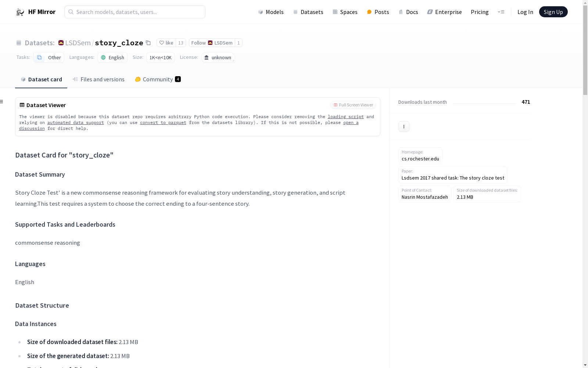Click the story_cloze dataset name

click(x=119, y=43)
